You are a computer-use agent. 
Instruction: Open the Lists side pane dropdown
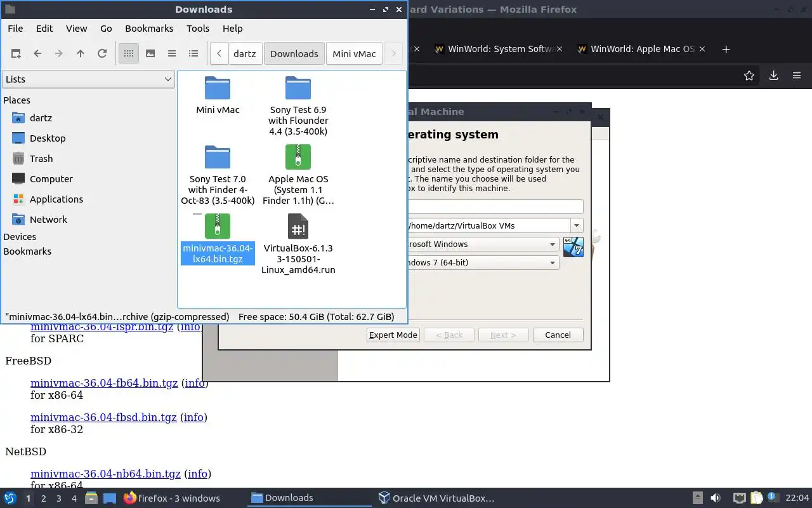[88, 79]
